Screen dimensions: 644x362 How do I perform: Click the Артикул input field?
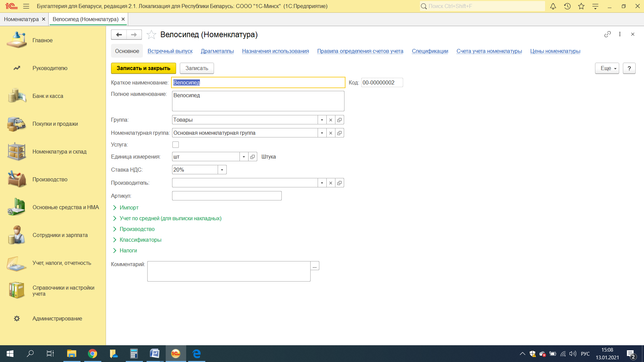tap(227, 196)
